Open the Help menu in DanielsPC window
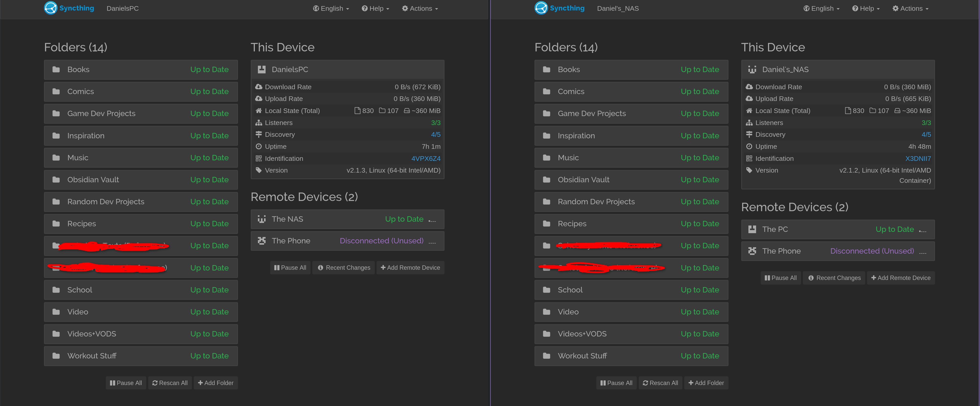 pyautogui.click(x=375, y=8)
